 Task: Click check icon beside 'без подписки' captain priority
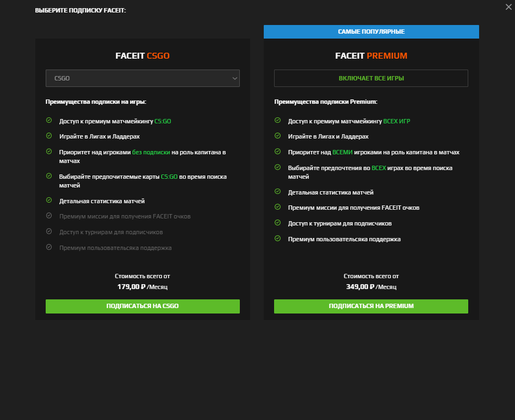[x=49, y=151]
